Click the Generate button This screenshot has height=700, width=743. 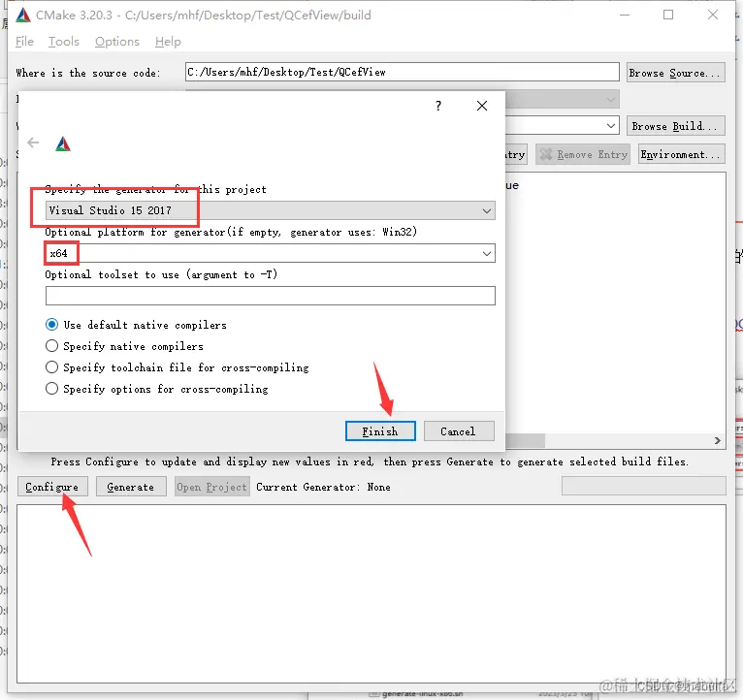131,487
